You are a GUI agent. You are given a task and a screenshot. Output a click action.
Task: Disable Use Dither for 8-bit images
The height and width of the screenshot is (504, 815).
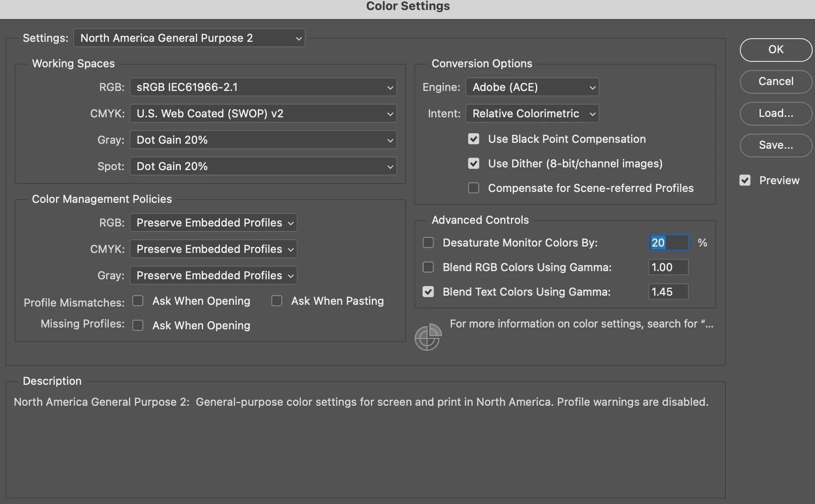tap(474, 164)
